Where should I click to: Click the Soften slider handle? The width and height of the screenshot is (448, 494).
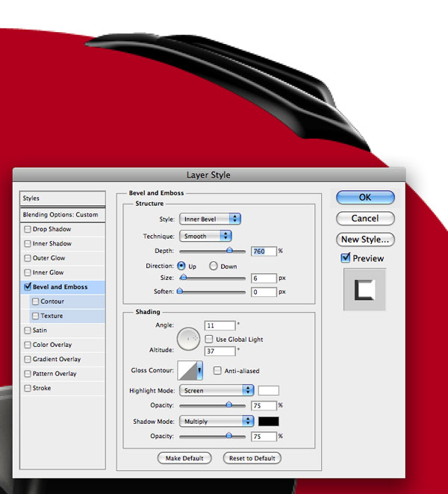coord(180,291)
